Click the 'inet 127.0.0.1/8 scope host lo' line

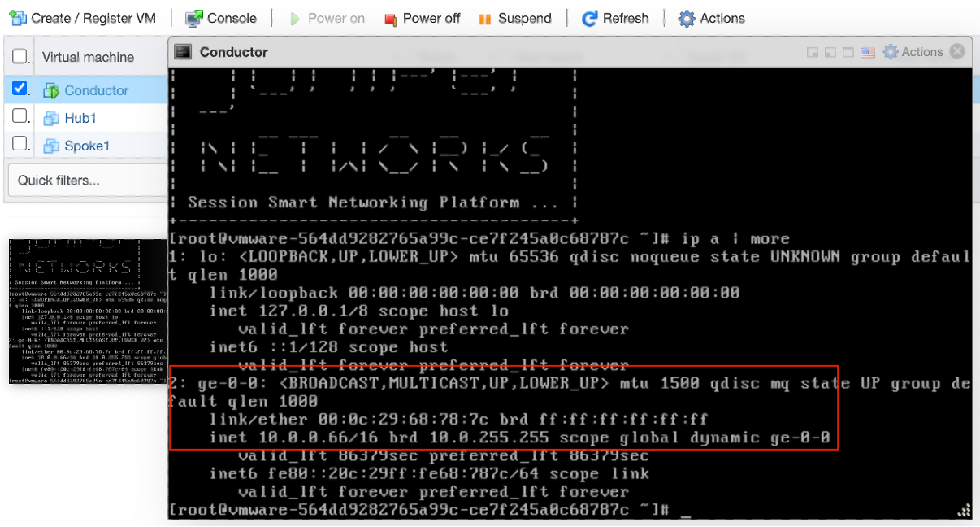[359, 311]
